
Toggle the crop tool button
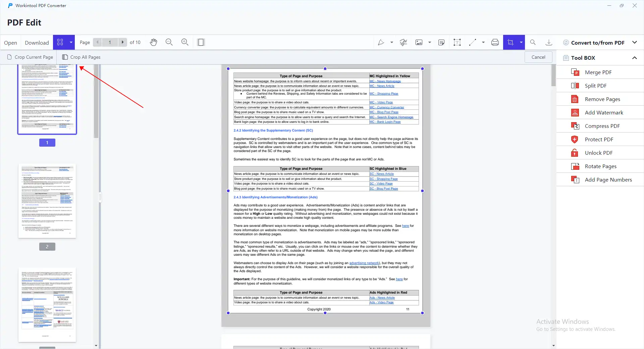pos(511,42)
